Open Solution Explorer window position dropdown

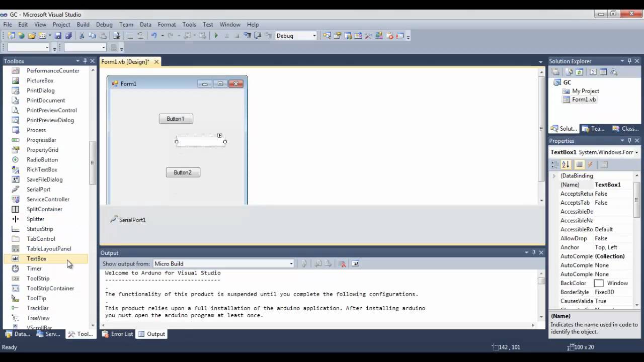[x=622, y=61]
